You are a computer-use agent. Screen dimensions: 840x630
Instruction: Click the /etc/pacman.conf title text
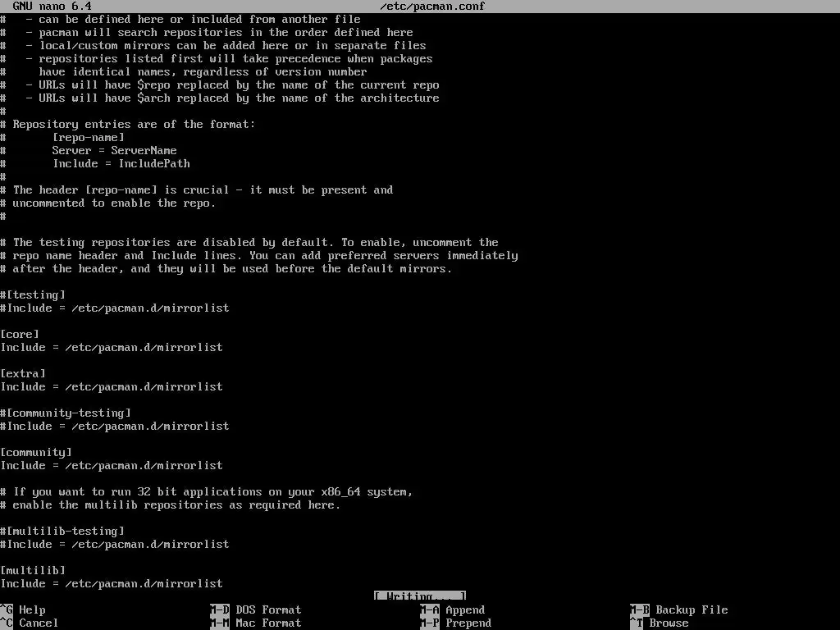click(432, 7)
